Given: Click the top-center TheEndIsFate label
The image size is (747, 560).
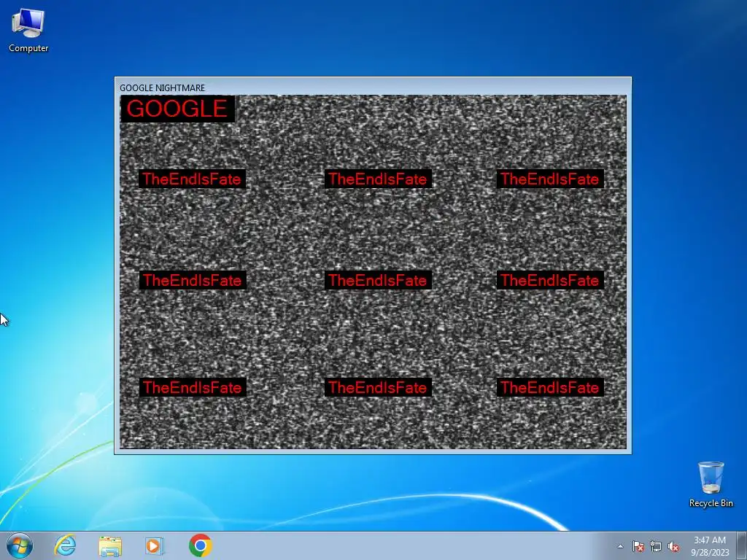Looking at the screenshot, I should (x=379, y=179).
